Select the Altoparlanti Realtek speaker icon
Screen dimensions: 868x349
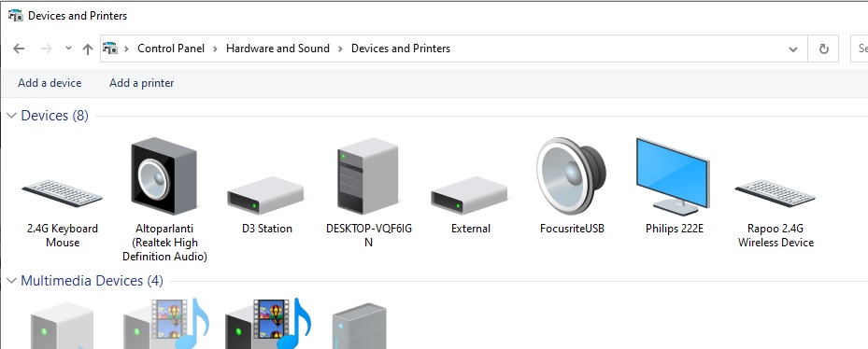tap(164, 175)
